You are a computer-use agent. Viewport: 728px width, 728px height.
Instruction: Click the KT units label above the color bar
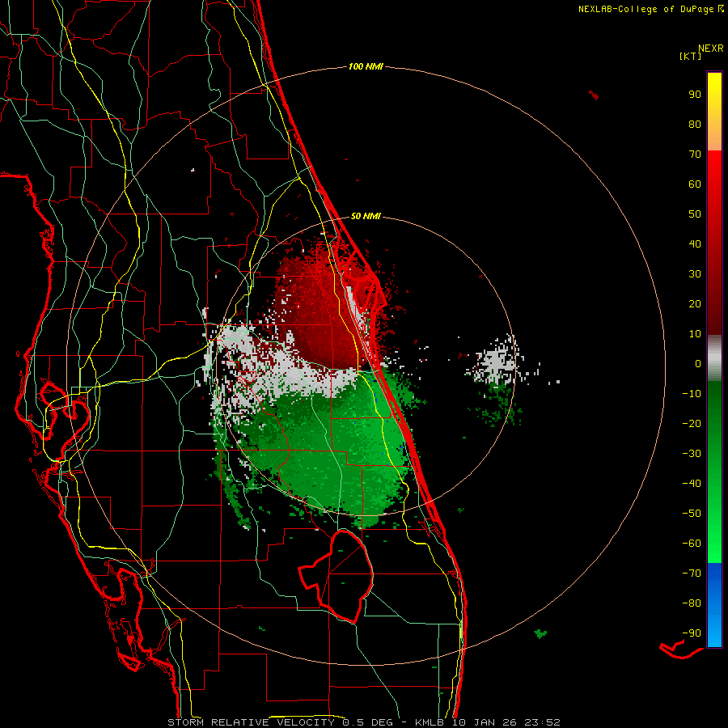point(691,56)
